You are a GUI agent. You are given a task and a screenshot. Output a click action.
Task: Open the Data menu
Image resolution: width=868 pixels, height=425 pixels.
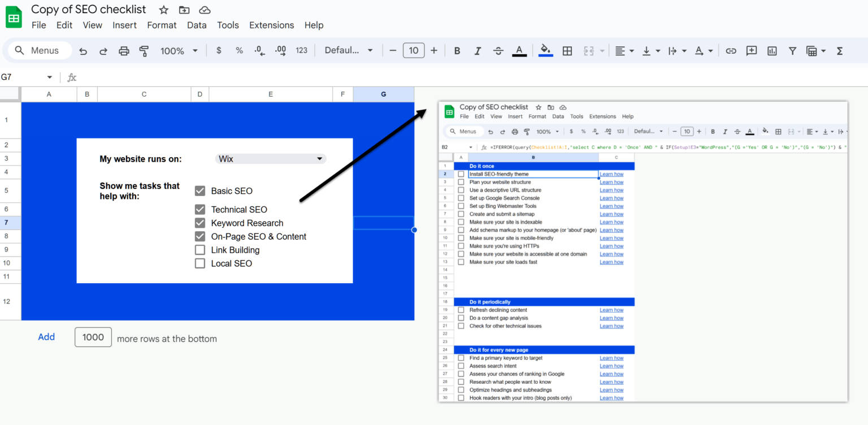coord(197,25)
